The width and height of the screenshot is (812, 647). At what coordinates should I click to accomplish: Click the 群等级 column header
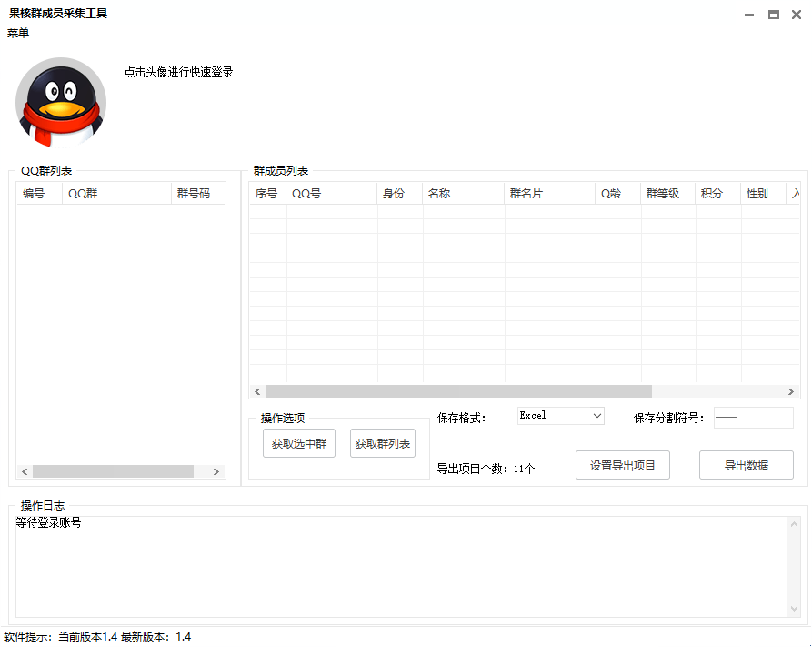(x=668, y=194)
